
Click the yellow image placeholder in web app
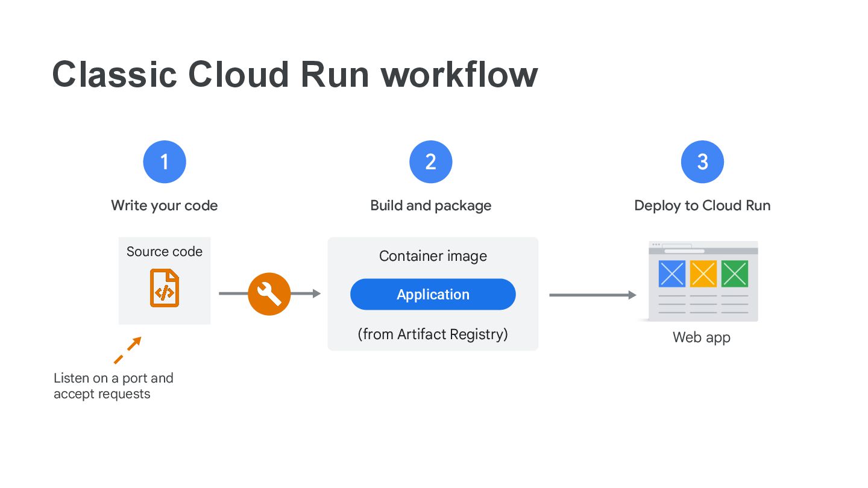(x=703, y=274)
